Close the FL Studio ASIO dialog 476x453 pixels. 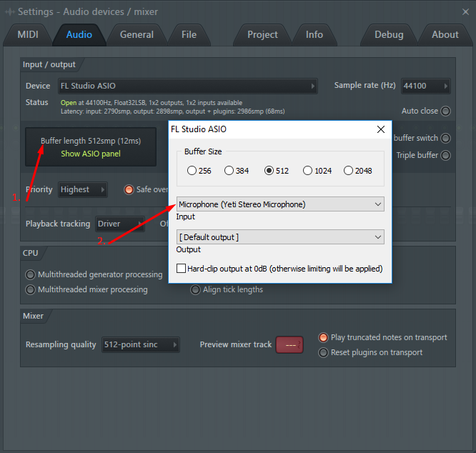tap(381, 129)
